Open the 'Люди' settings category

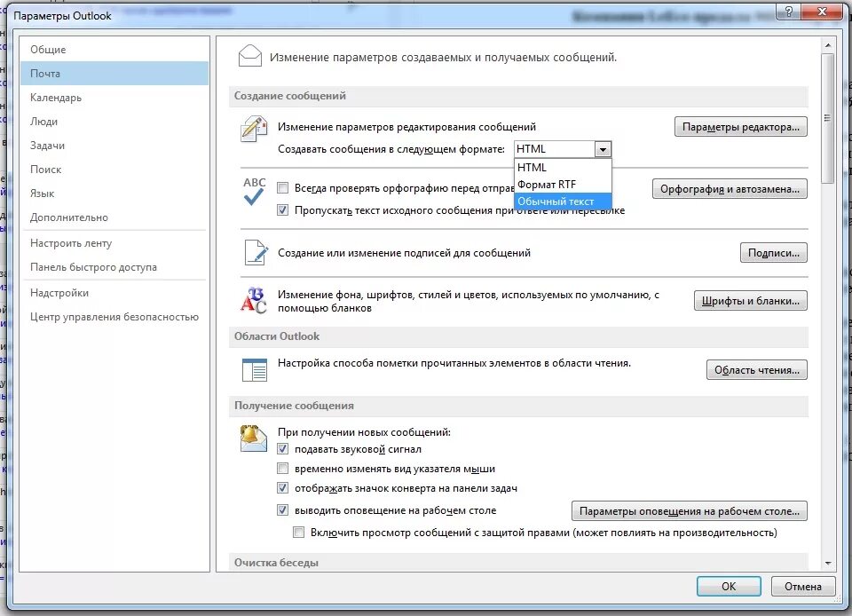pos(114,121)
